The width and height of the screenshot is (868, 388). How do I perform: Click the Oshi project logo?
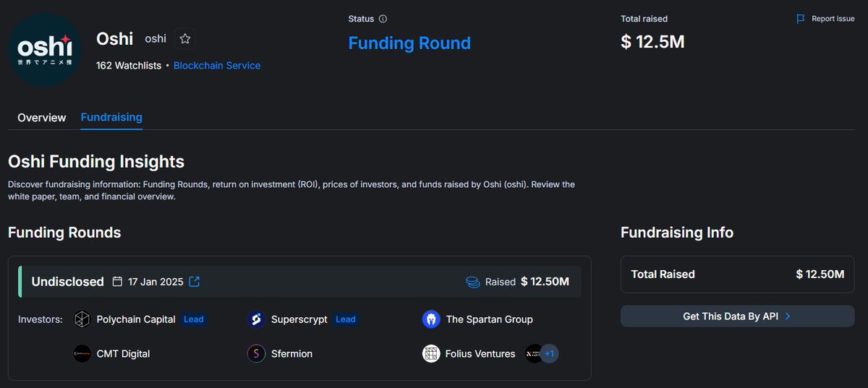45,50
